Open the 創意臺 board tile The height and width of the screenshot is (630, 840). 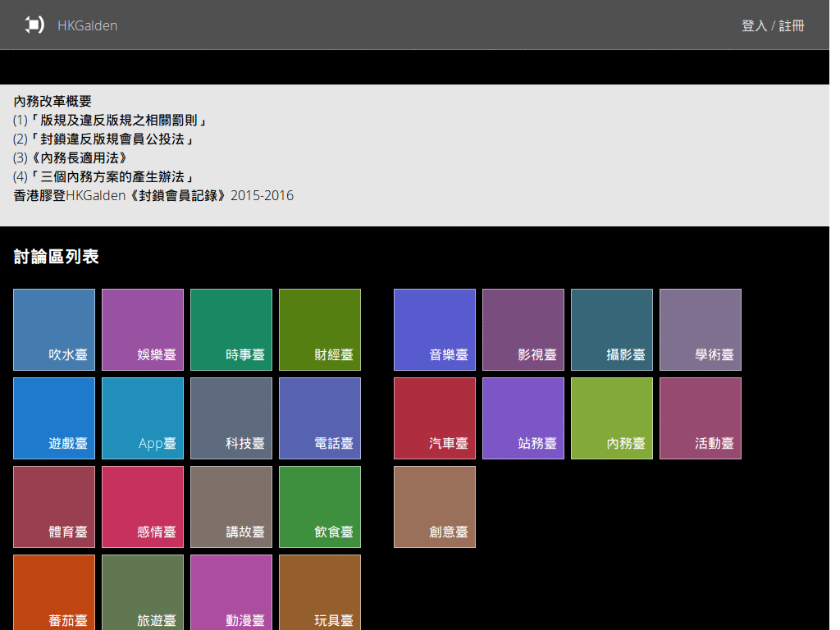pyautogui.click(x=435, y=507)
